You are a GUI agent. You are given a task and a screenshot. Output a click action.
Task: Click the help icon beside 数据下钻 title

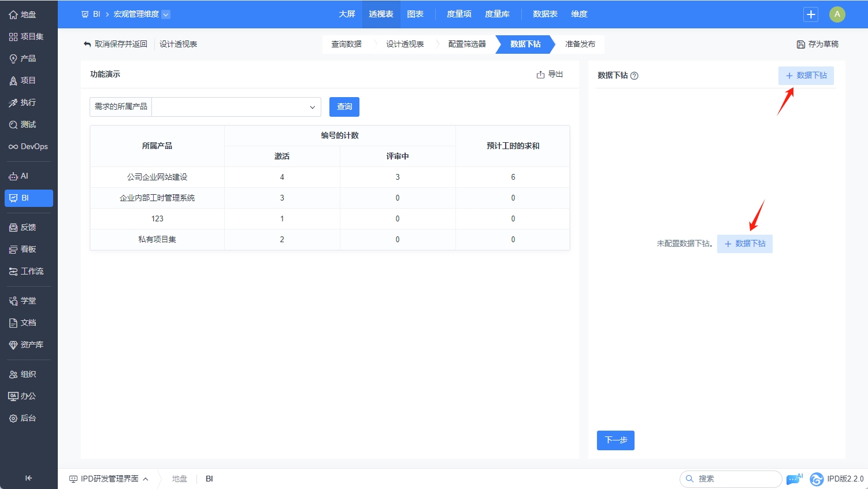click(634, 76)
